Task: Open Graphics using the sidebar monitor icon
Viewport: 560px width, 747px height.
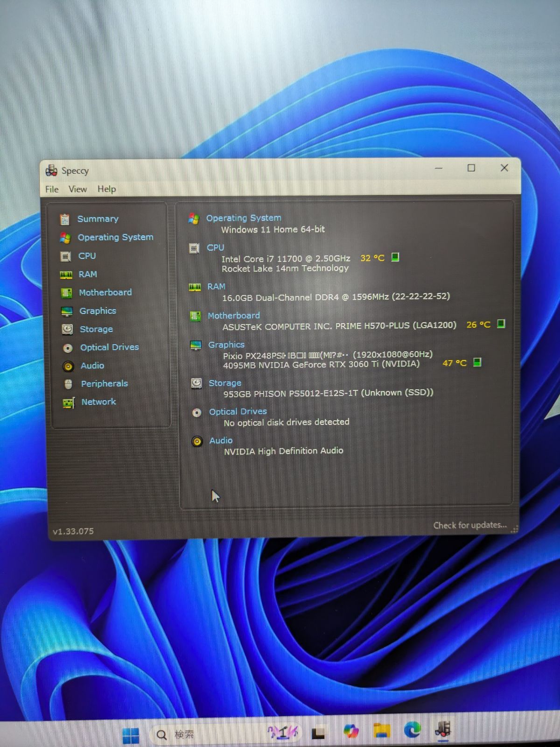Action: coord(67,311)
